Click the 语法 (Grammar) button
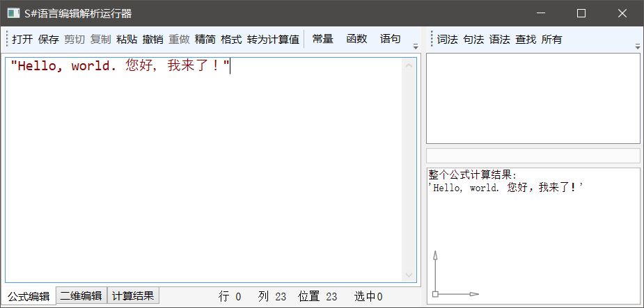644x308 pixels. (x=499, y=40)
